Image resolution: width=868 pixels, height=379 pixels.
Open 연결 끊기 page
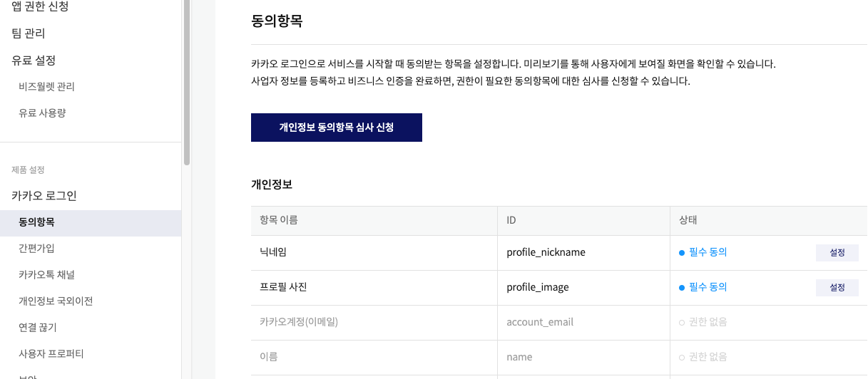(x=37, y=328)
